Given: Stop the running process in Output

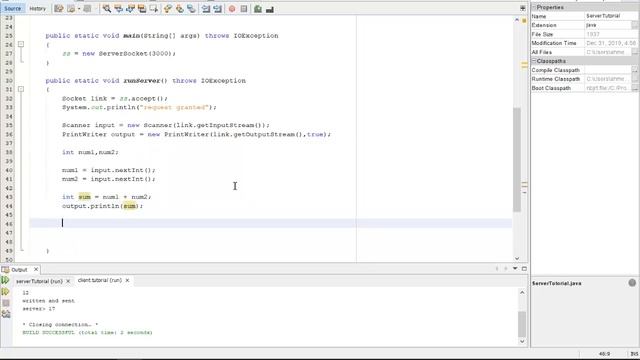Looking at the screenshot, I should pyautogui.click(x=6, y=303).
